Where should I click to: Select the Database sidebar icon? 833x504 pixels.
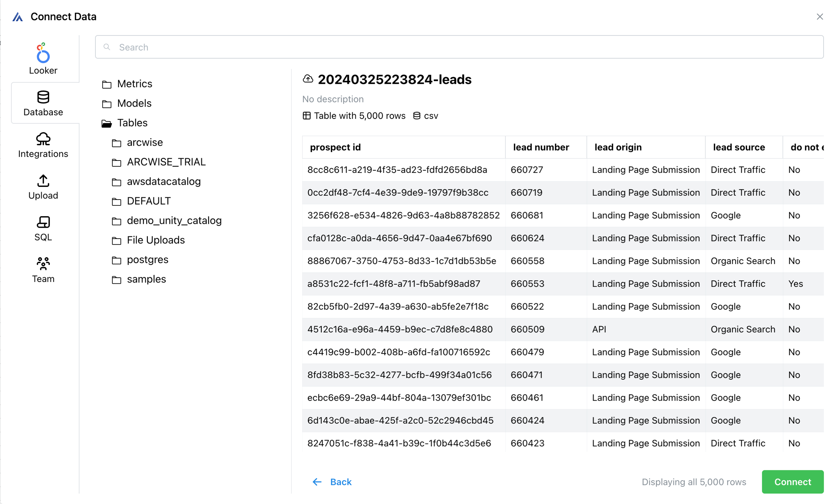[x=43, y=97]
